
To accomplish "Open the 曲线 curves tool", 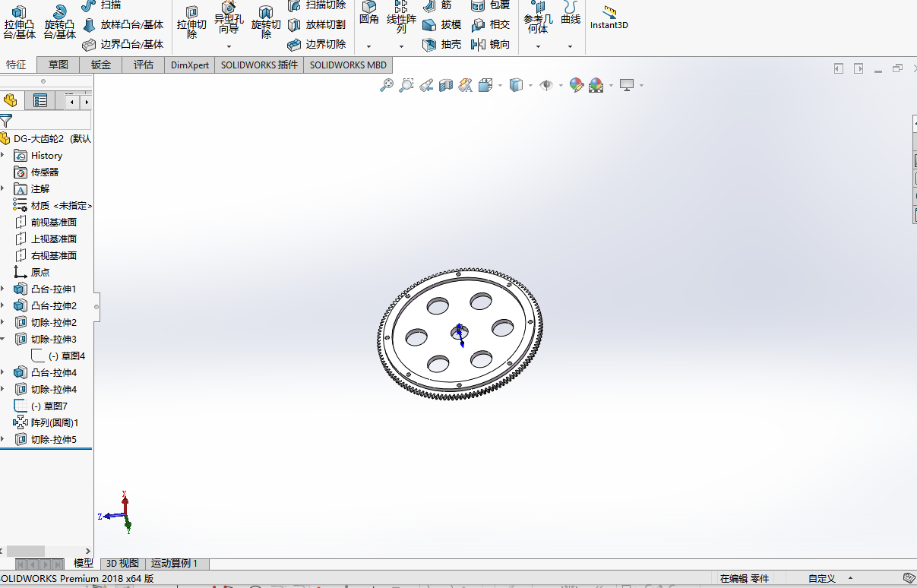I will click(571, 13).
